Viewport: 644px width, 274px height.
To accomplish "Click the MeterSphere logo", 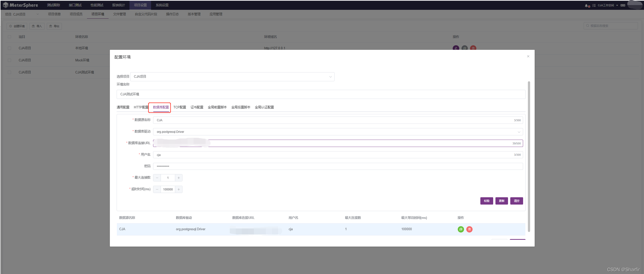I will (x=21, y=5).
